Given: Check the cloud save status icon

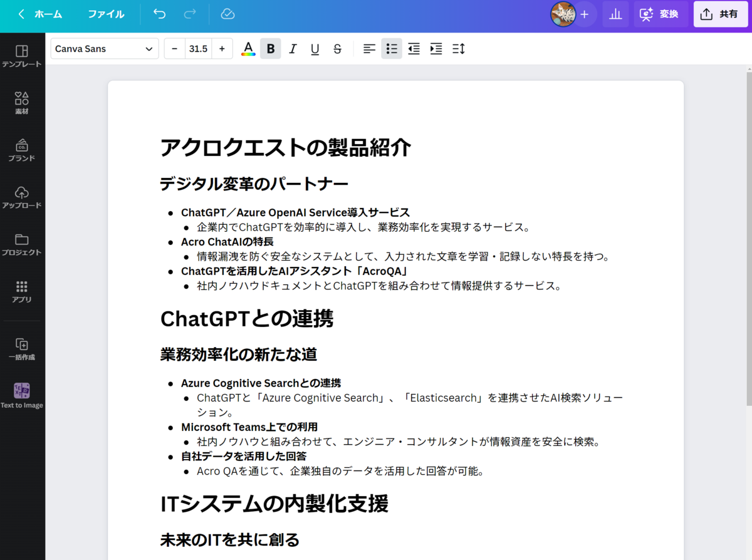Looking at the screenshot, I should pyautogui.click(x=227, y=14).
